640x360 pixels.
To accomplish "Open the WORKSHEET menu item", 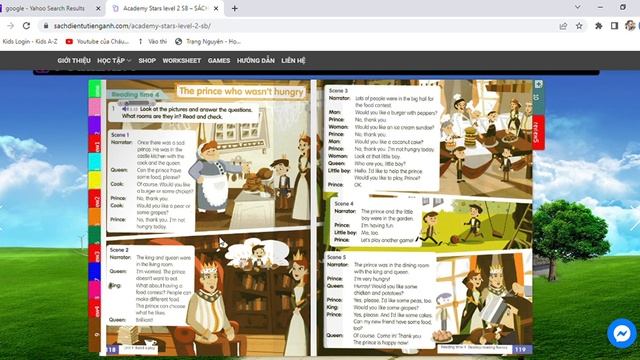I will (x=182, y=60).
